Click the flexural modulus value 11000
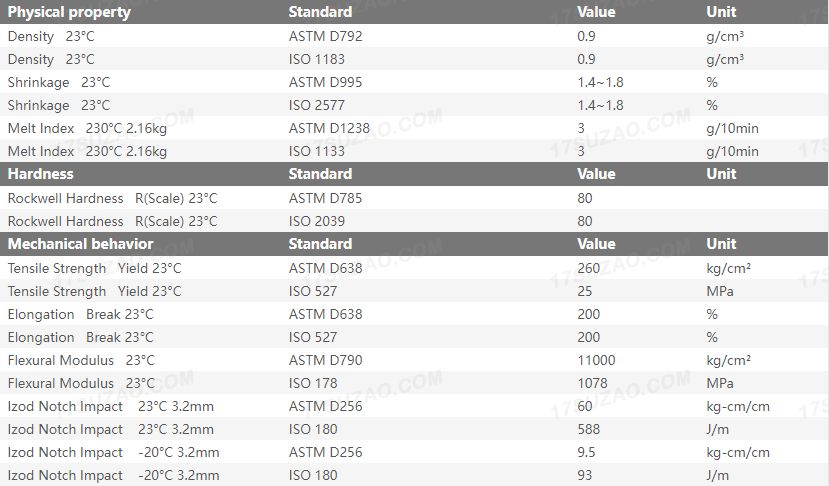The height and width of the screenshot is (486, 829). click(597, 360)
